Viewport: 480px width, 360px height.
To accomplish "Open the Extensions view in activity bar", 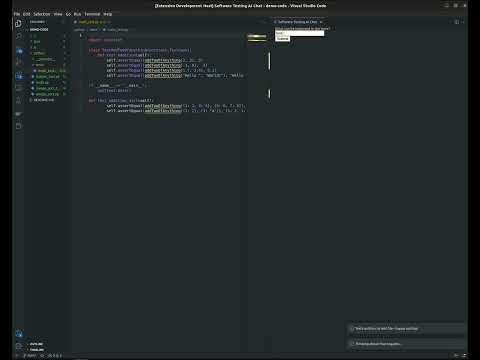I will 19,76.
